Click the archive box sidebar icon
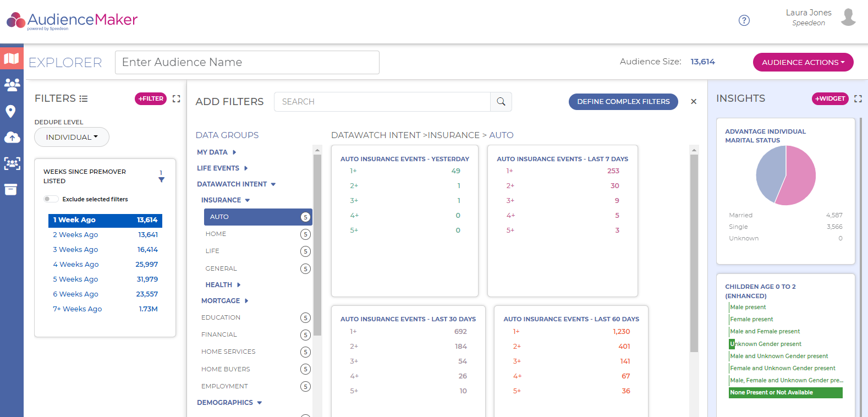The image size is (868, 417). (x=11, y=190)
